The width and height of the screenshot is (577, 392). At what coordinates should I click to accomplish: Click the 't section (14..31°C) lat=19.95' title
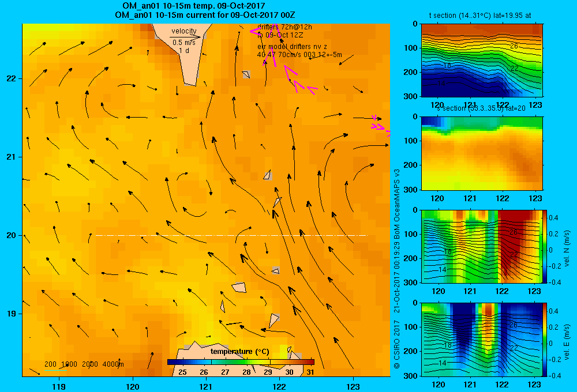(480, 16)
